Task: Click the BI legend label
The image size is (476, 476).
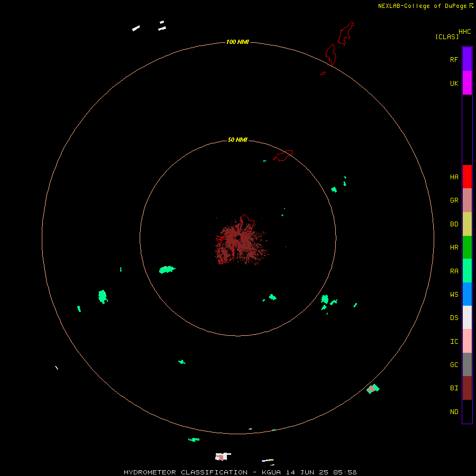Action: pos(454,388)
